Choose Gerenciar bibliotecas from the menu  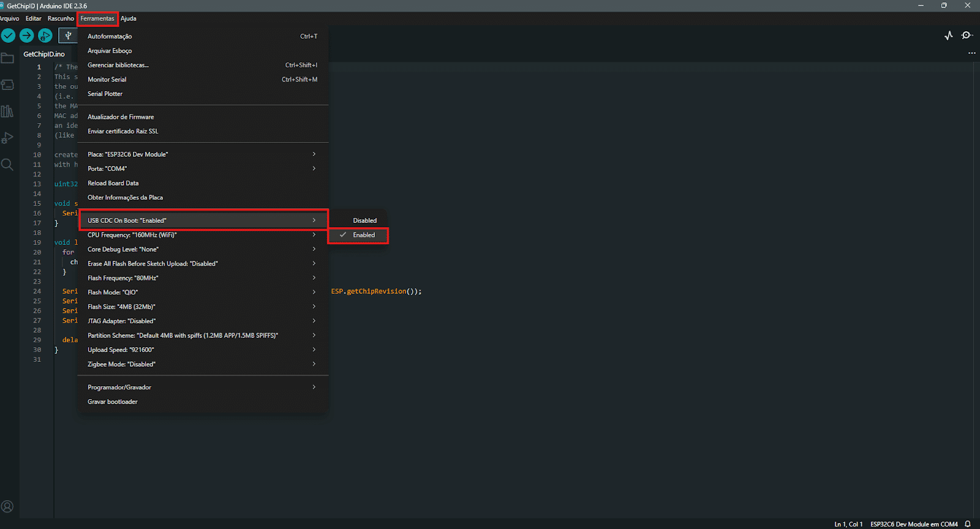118,65
